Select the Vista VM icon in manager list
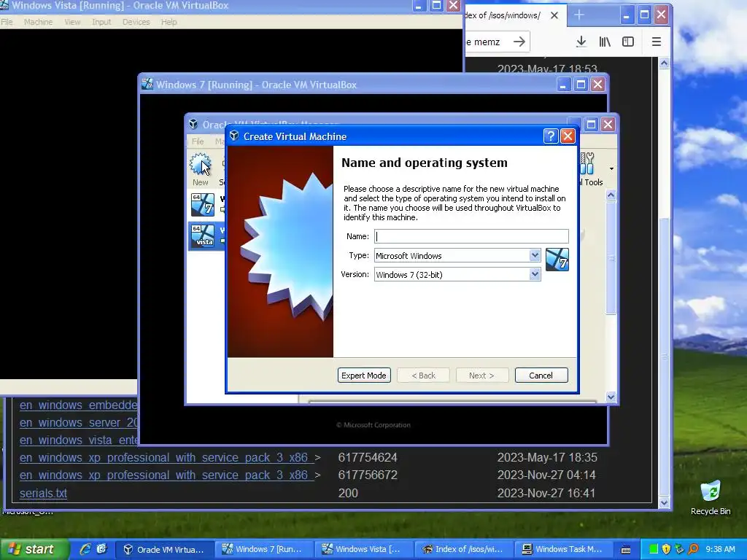Viewport: 747px width, 560px height. 203,236
